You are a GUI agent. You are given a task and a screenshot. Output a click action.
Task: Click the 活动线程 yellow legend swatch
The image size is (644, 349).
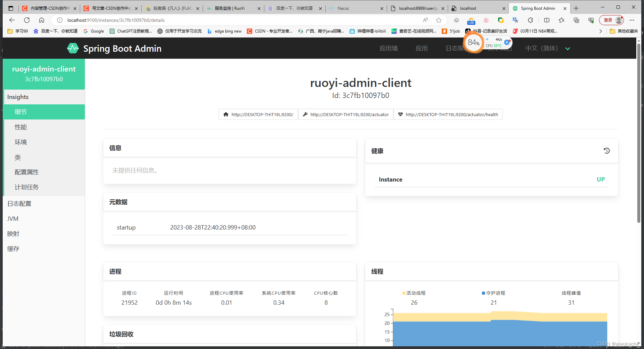[x=404, y=293]
